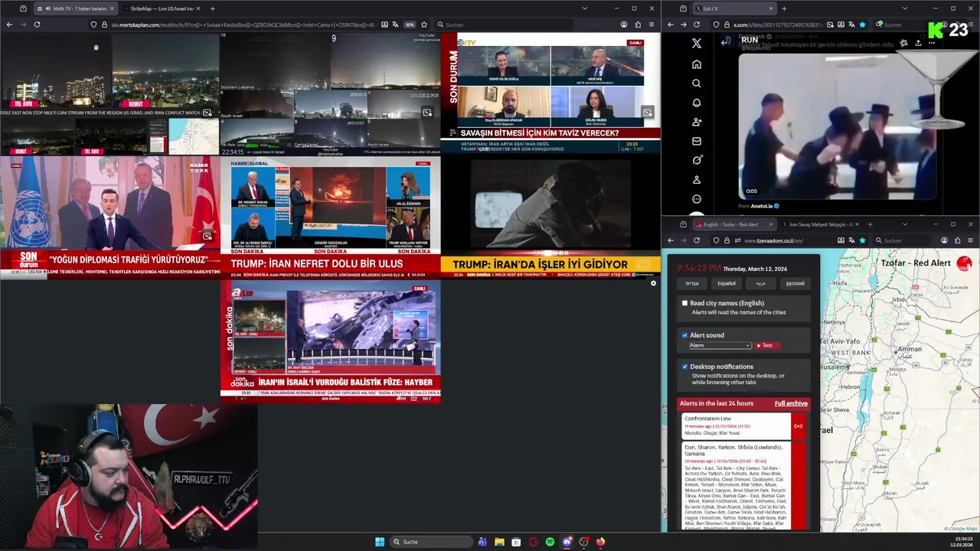Toggle Desktop notifications checkbox
Image resolution: width=980 pixels, height=551 pixels.
684,367
